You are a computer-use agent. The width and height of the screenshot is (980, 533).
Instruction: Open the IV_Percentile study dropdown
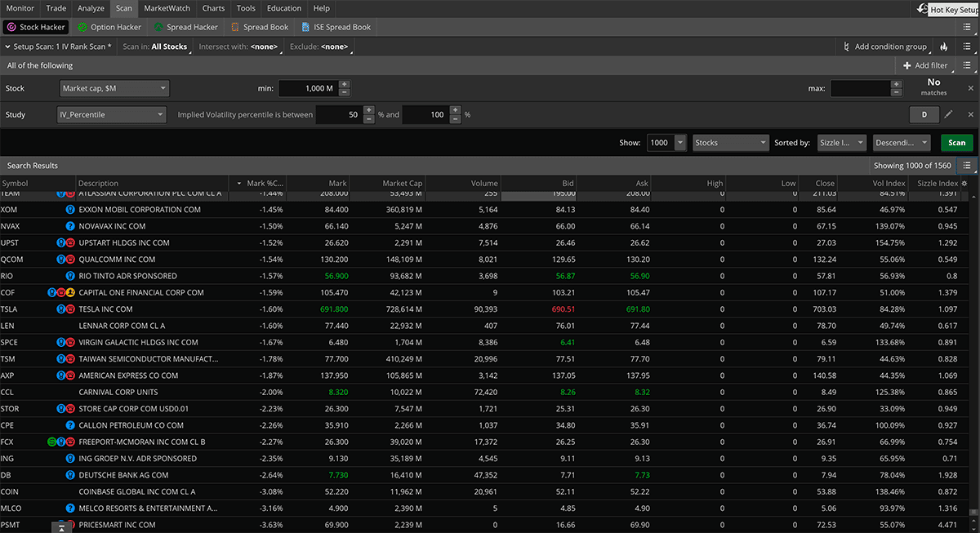[112, 114]
